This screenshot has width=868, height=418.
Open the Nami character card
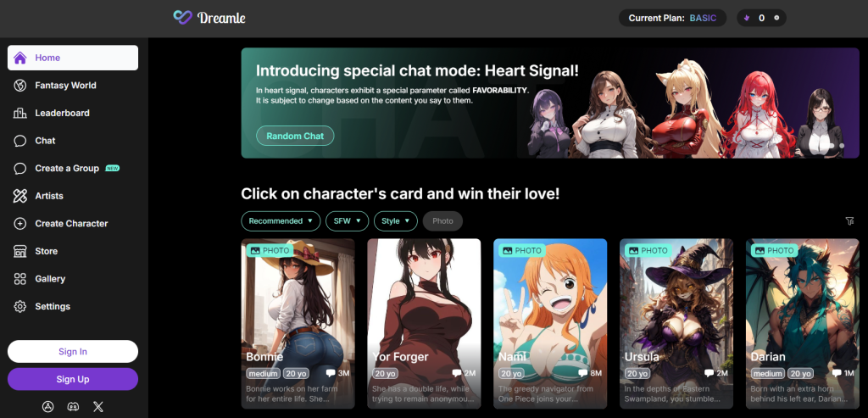pos(550,323)
